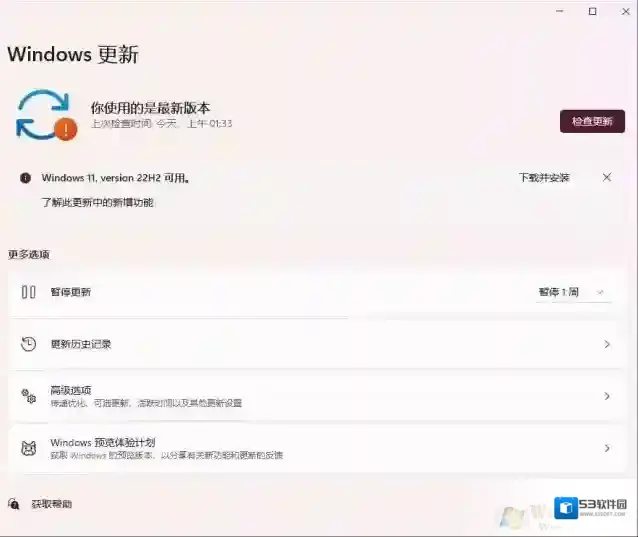The width and height of the screenshot is (638, 537).
Task: Open Windows 预览体验计划 chevron arrow
Action: (x=607, y=448)
